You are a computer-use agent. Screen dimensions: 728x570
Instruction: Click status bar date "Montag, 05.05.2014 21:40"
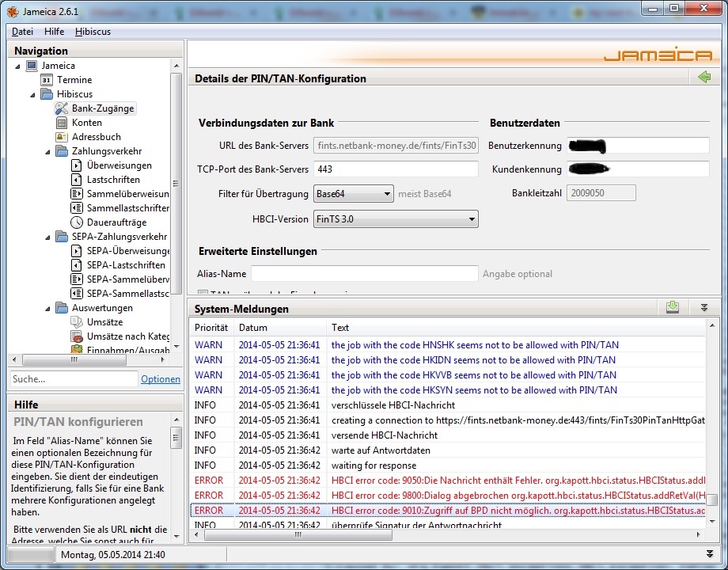(113, 555)
